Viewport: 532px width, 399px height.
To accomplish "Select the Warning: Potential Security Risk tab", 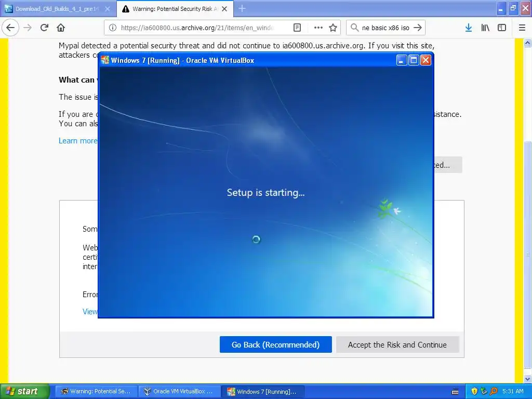I will coord(175,9).
